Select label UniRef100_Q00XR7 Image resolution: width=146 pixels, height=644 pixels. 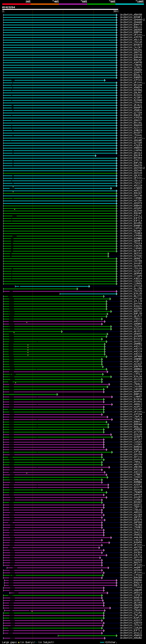tap(131, 263)
